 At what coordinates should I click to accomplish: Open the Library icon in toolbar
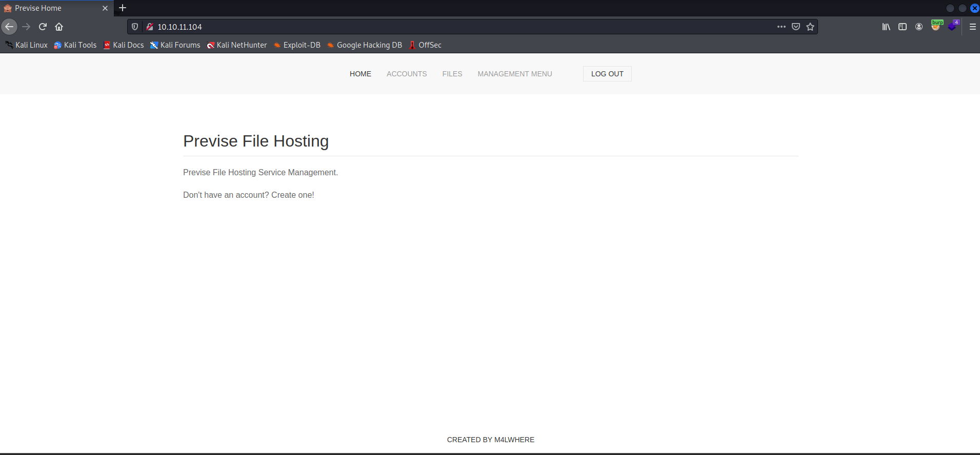[886, 27]
